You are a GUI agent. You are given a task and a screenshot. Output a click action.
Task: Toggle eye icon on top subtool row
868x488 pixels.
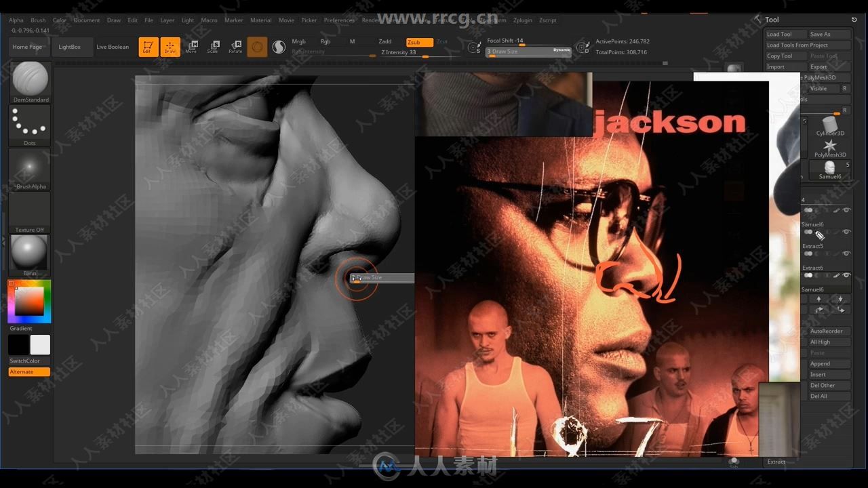point(846,210)
